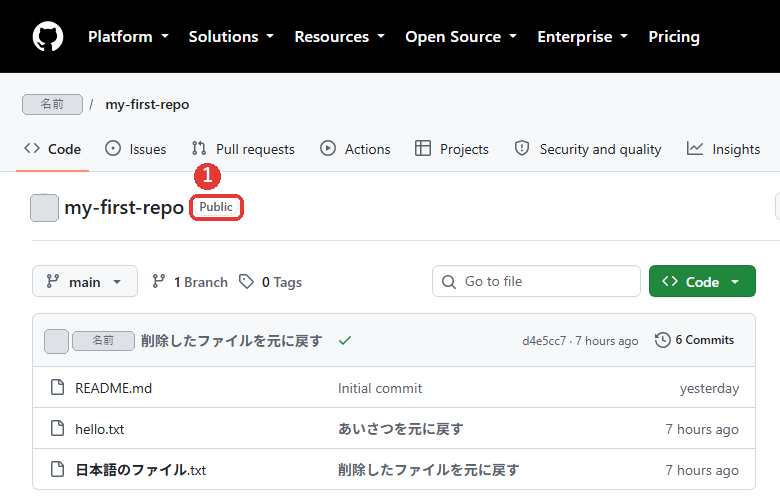Screen dimensions: 780x500
Task: Click the green check commit status icon
Action: 345,341
